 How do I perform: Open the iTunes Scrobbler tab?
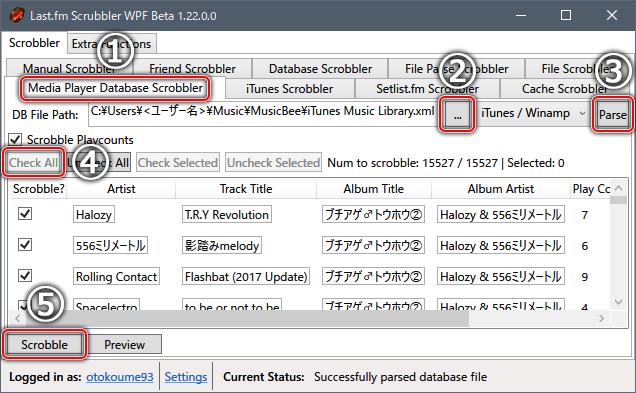tap(290, 89)
